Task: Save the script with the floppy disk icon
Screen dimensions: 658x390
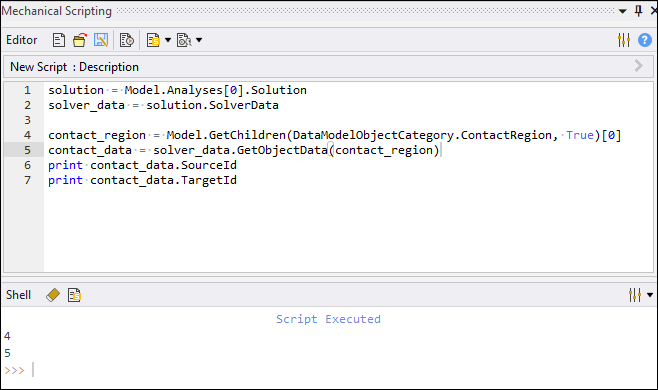Action: click(x=101, y=40)
